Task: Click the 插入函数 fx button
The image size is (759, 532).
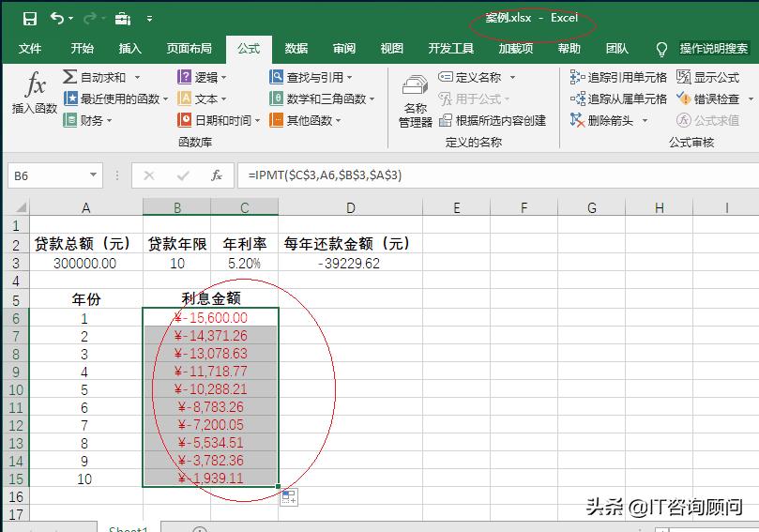Action: pos(35,93)
